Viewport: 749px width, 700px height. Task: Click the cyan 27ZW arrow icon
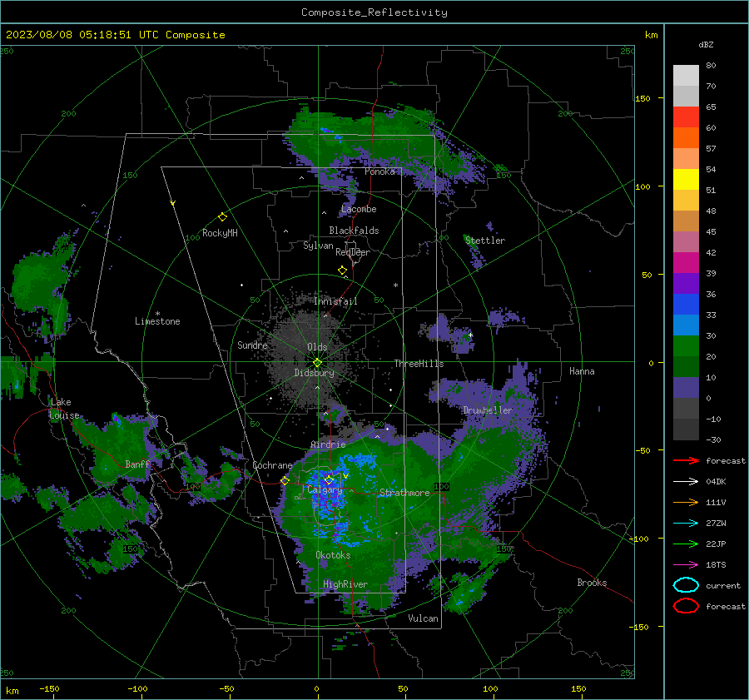click(686, 524)
